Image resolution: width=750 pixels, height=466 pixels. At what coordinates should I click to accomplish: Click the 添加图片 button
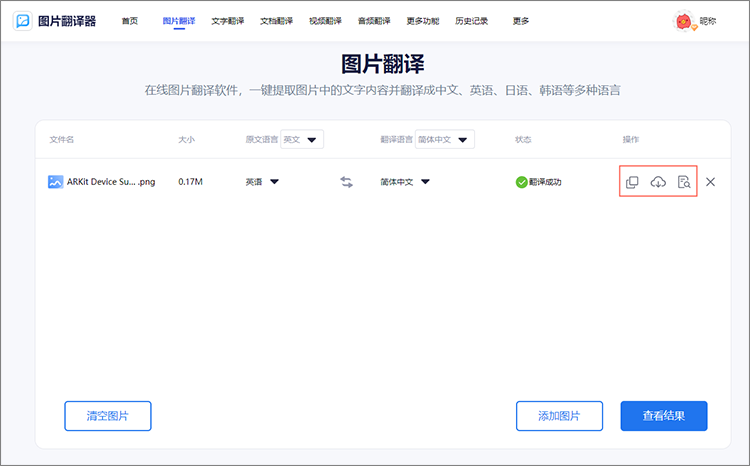click(x=559, y=416)
